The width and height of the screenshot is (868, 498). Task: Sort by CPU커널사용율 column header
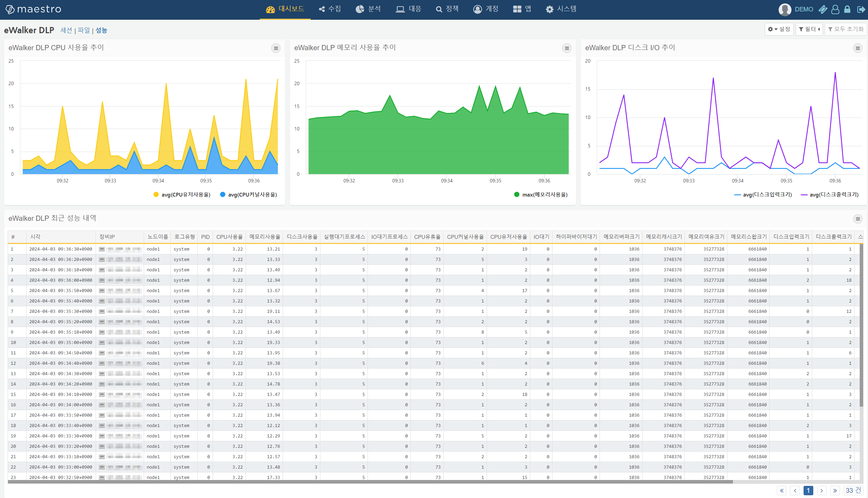click(x=465, y=237)
